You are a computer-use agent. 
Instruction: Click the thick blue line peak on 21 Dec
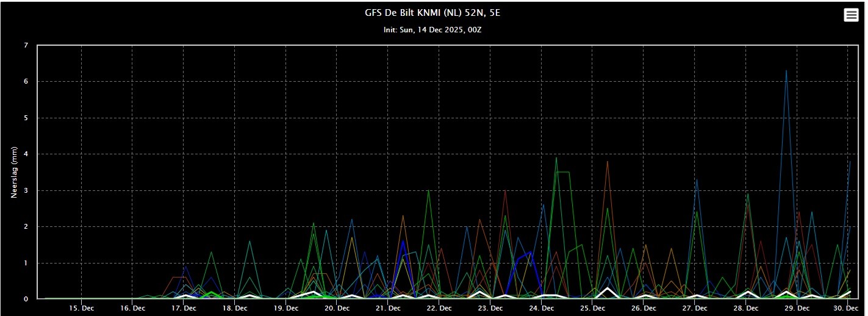coord(403,242)
